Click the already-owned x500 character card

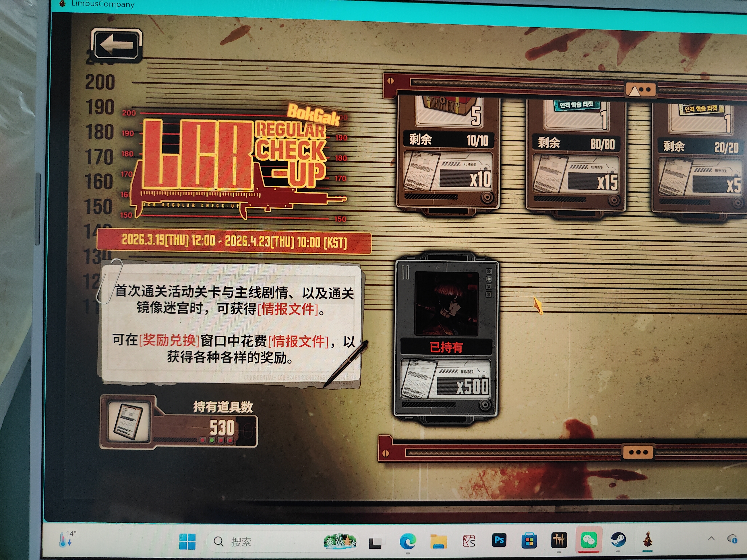[446, 338]
